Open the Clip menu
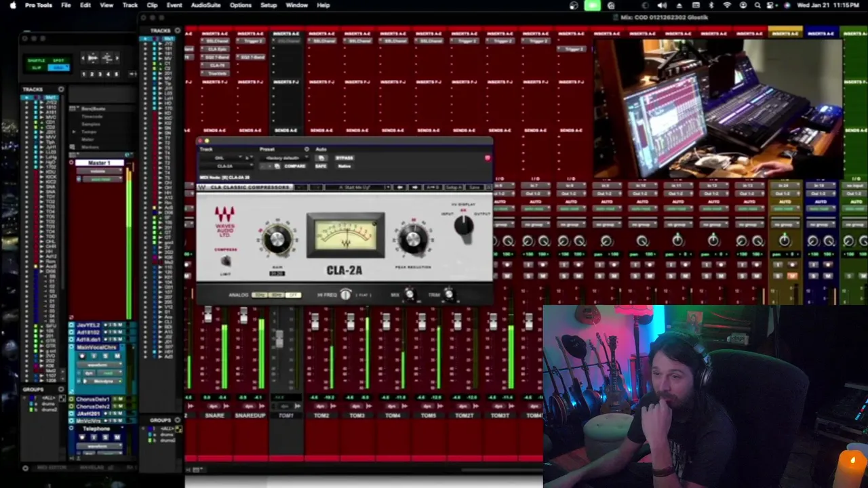This screenshot has height=488, width=868. click(x=152, y=5)
